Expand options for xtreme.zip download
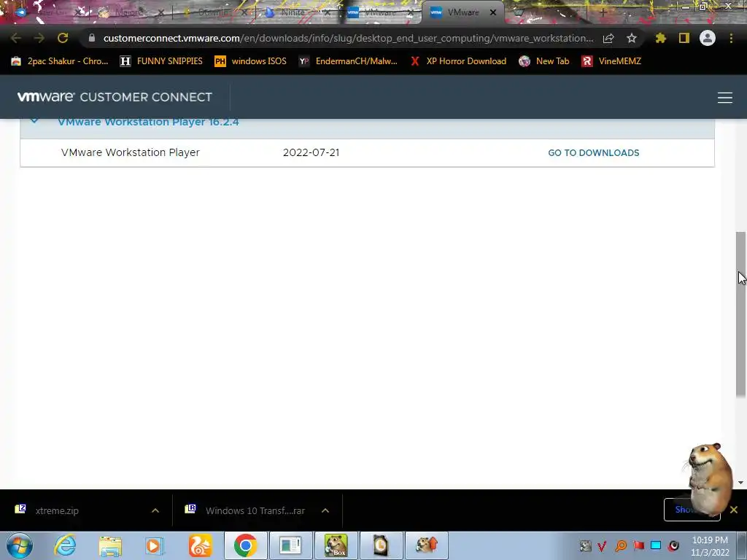This screenshot has width=747, height=560. point(155,510)
